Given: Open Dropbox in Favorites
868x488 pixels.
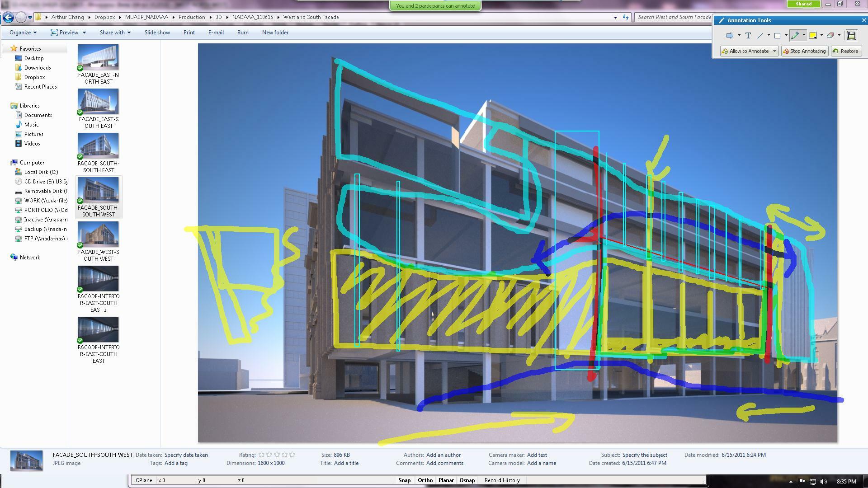Looking at the screenshot, I should 34,77.
